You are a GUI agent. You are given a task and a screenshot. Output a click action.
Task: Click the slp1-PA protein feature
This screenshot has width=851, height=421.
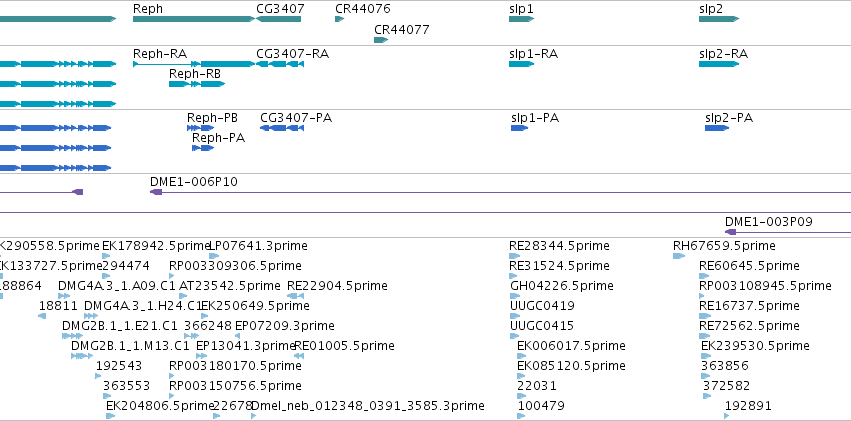coord(519,128)
